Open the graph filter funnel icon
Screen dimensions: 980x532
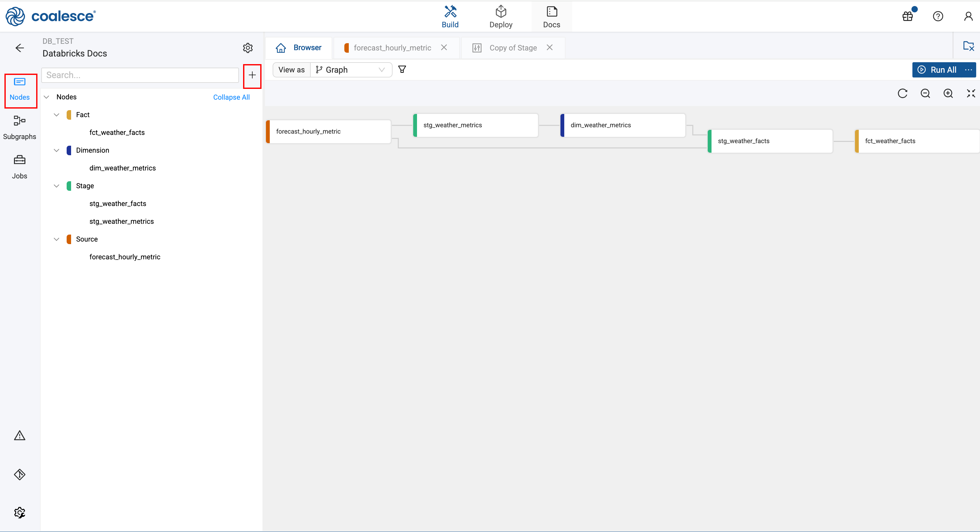pyautogui.click(x=402, y=69)
